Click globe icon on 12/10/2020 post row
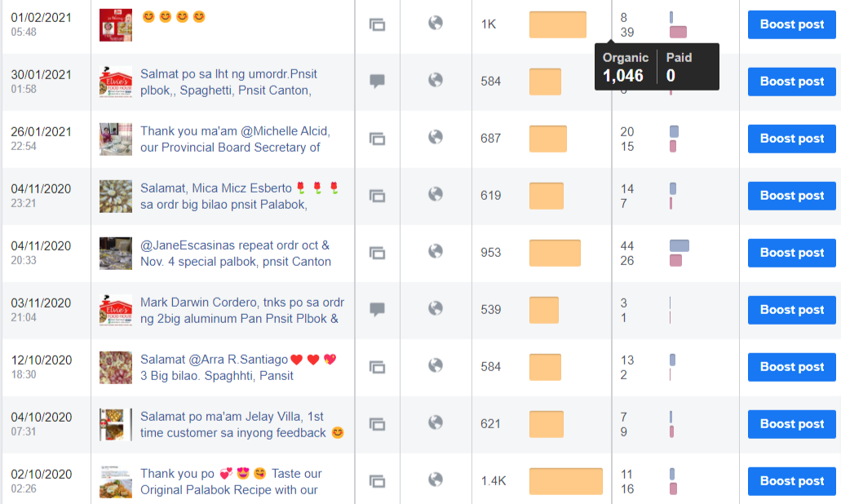Screen dimensions: 841x504 [436, 365]
